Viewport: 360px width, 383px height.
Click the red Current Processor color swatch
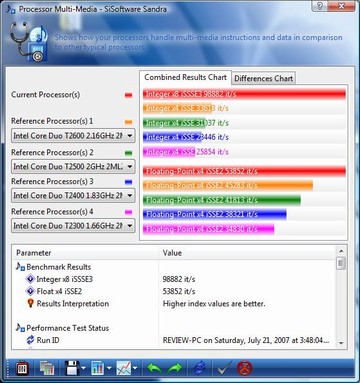coord(128,95)
